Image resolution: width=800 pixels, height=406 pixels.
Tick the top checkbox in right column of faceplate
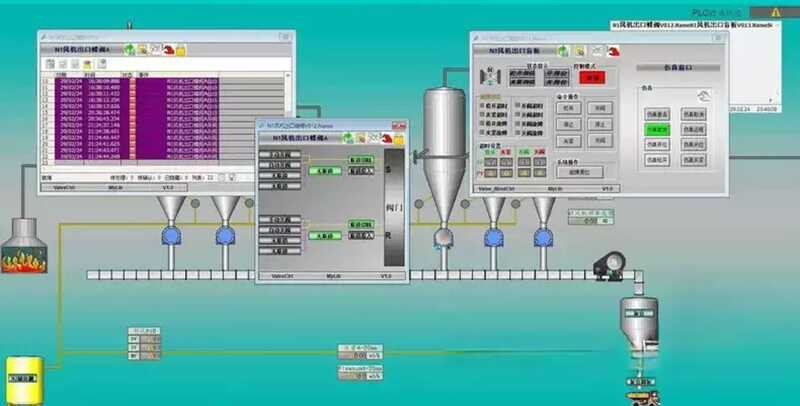pyautogui.click(x=515, y=106)
